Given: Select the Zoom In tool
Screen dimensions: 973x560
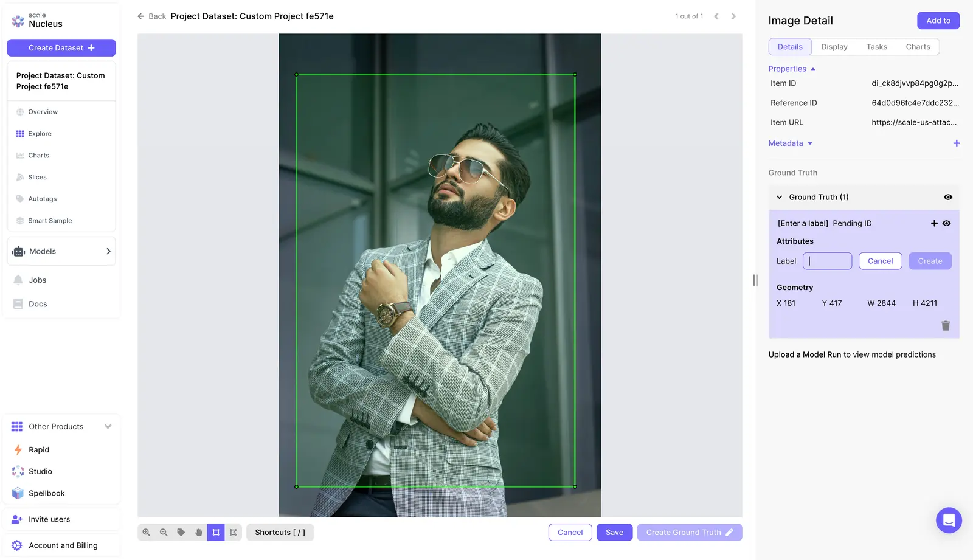Looking at the screenshot, I should click(x=146, y=532).
